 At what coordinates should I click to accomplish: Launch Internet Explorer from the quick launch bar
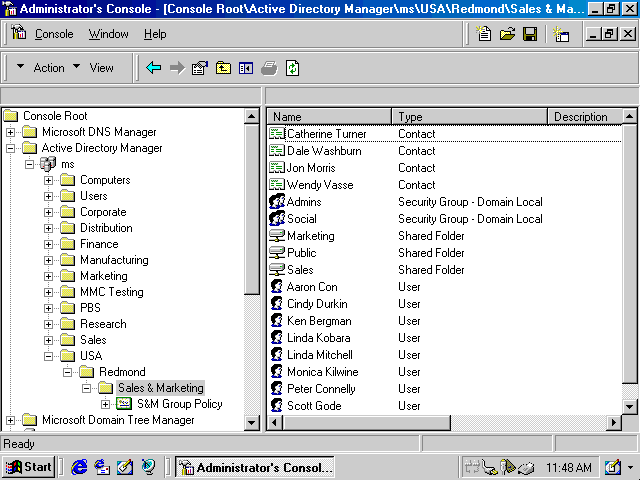coord(79,467)
